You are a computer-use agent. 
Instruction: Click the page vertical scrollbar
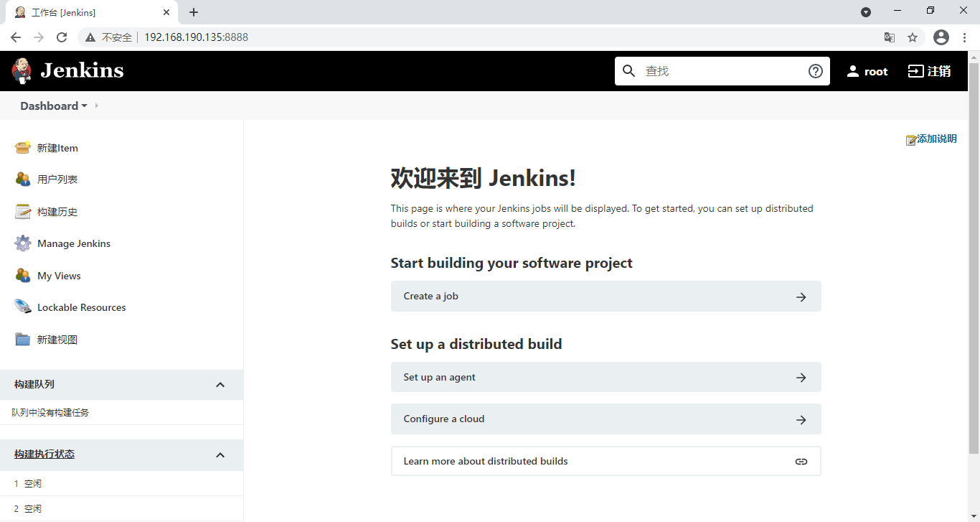[x=974, y=258]
